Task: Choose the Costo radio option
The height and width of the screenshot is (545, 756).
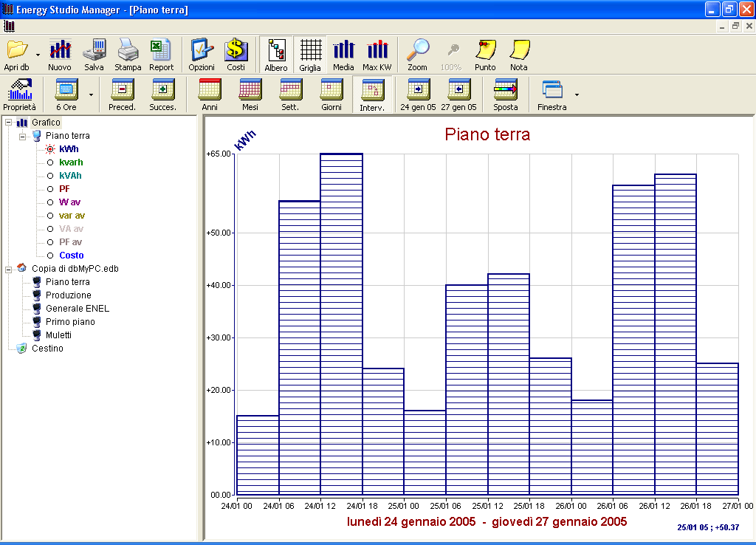Action: 50,256
